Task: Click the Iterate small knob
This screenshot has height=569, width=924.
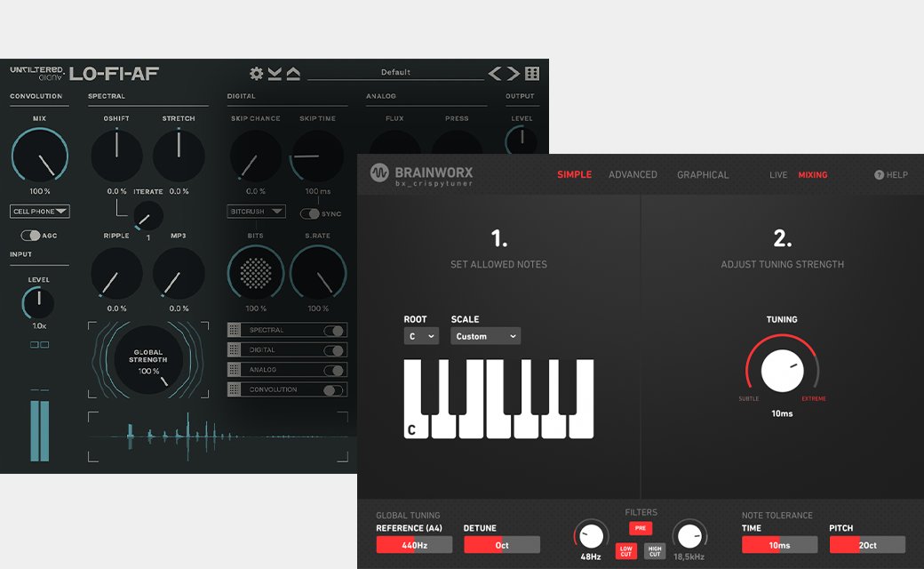Action: point(147,216)
